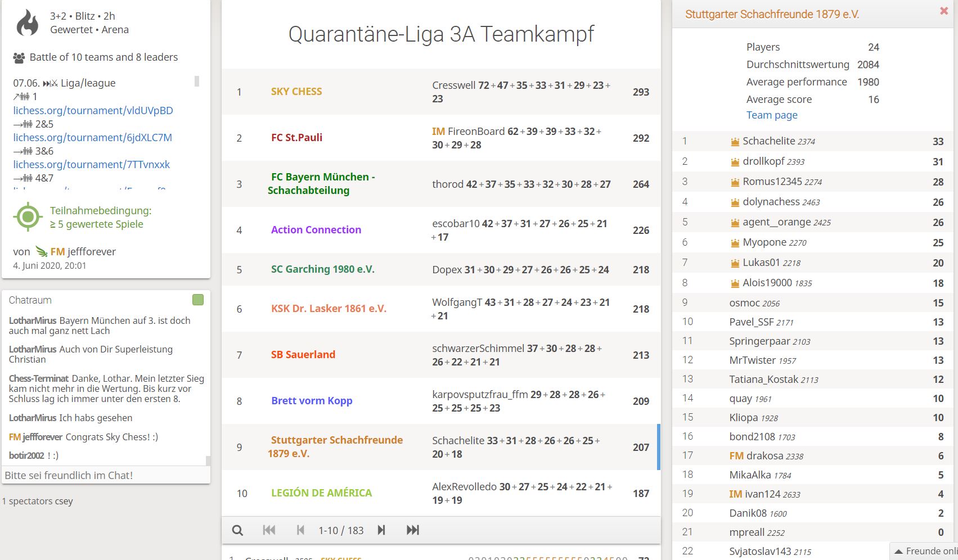Select Action Connection team
The width and height of the screenshot is (958, 560).
pyautogui.click(x=316, y=230)
